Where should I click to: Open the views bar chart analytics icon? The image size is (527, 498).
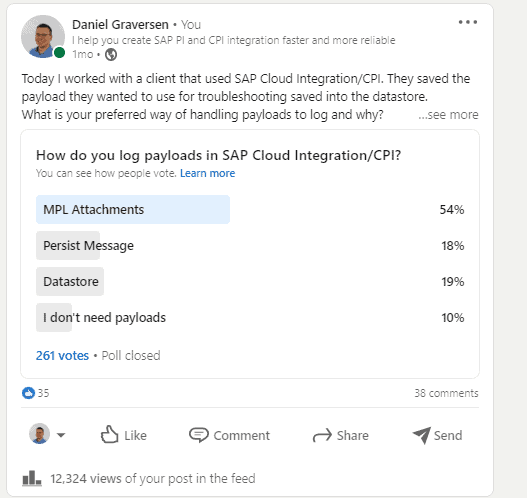32,478
